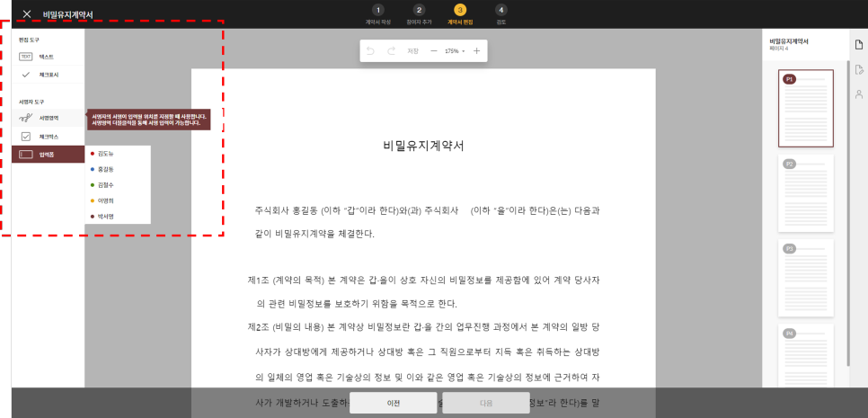Select the 텍스트 (TEXT) editing tool
Image resolution: width=868 pixels, height=418 pixels.
pyautogui.click(x=49, y=57)
